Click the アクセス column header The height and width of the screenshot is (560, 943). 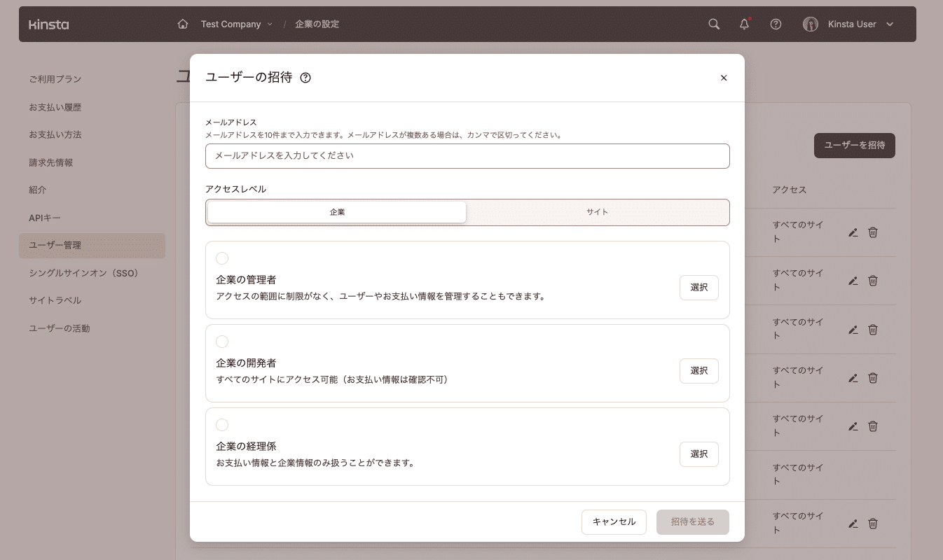pyautogui.click(x=790, y=190)
